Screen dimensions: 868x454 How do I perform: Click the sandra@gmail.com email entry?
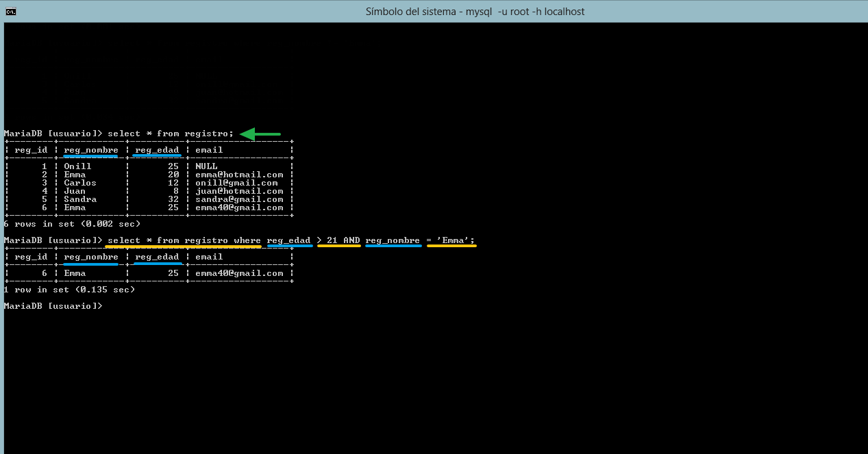click(x=239, y=199)
